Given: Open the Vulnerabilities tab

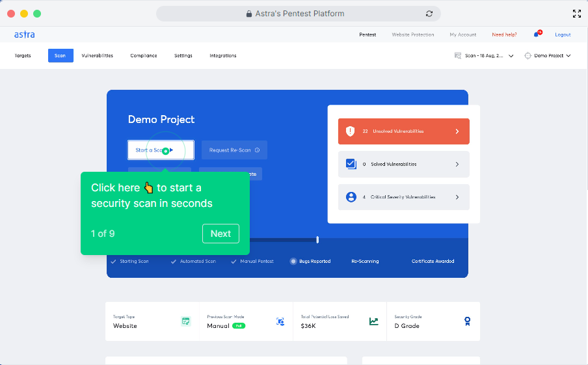Looking at the screenshot, I should pyautogui.click(x=97, y=55).
